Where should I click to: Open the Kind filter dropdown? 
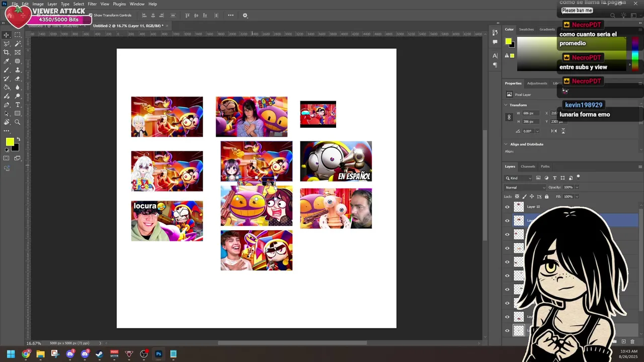[x=519, y=178]
